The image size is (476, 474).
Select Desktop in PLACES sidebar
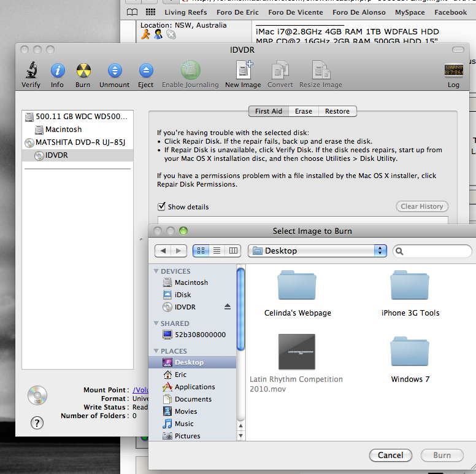click(192, 362)
